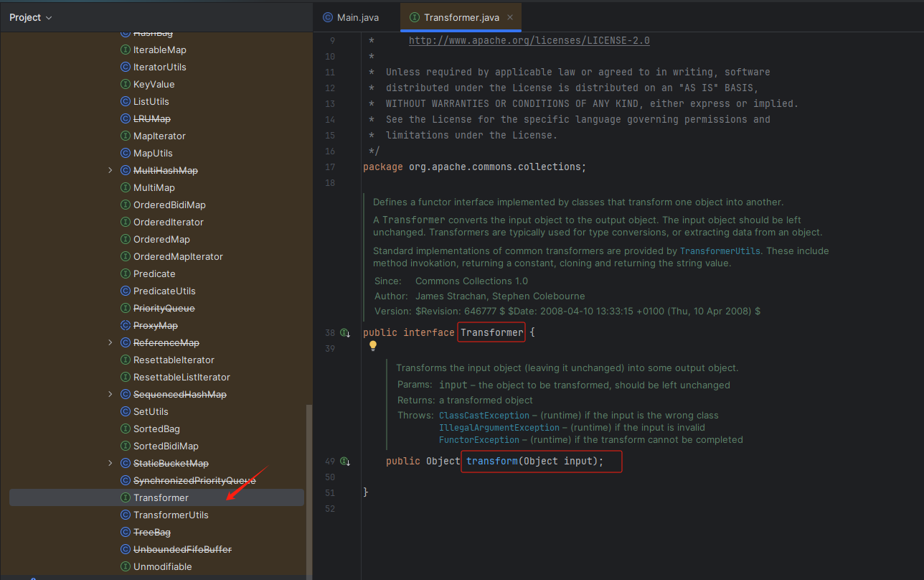Click the SortedBag interface icon

pos(126,429)
